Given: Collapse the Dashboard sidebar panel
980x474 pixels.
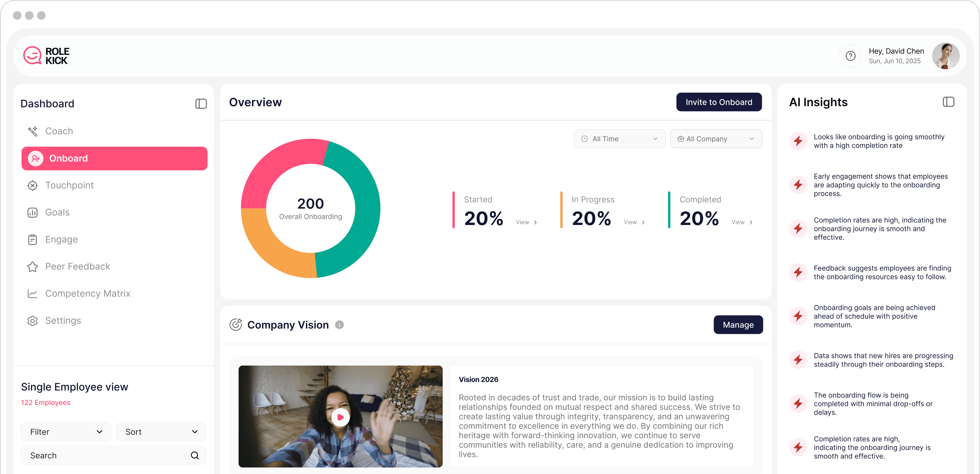Looking at the screenshot, I should pyautogui.click(x=201, y=104).
